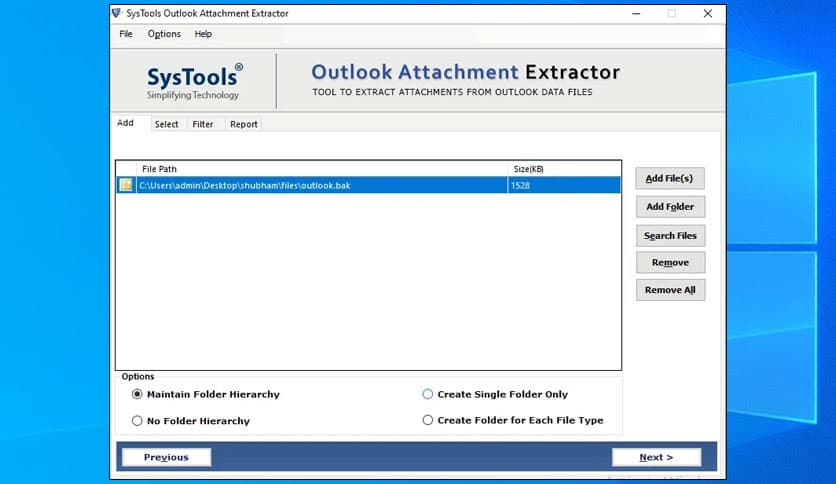This screenshot has width=836, height=484.
Task: Click the SysTools shield icon in title bar
Action: click(x=116, y=13)
